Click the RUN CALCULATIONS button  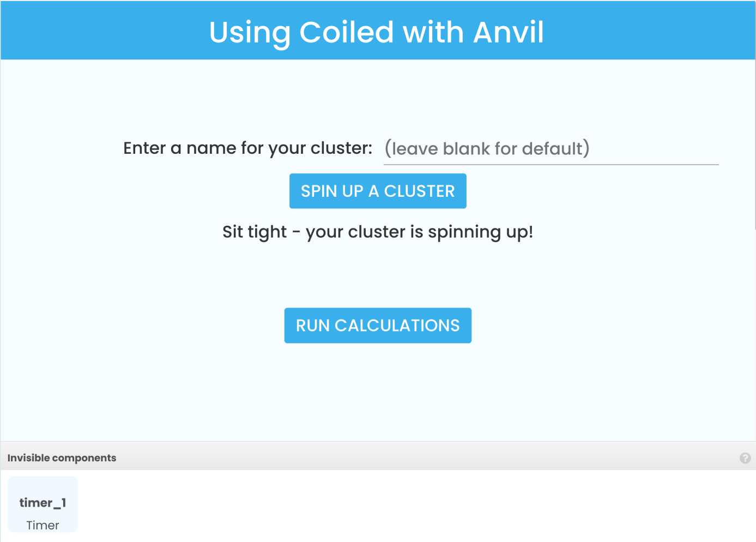pyautogui.click(x=378, y=326)
